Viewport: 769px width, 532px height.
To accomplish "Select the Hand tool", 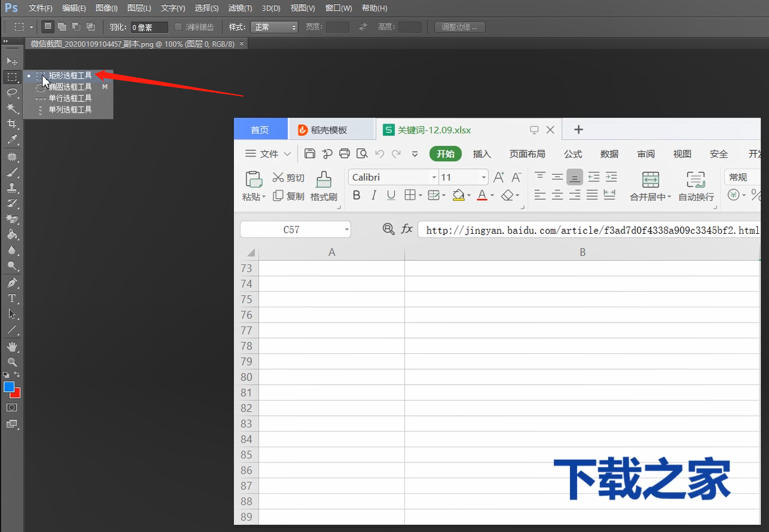I will (x=12, y=346).
